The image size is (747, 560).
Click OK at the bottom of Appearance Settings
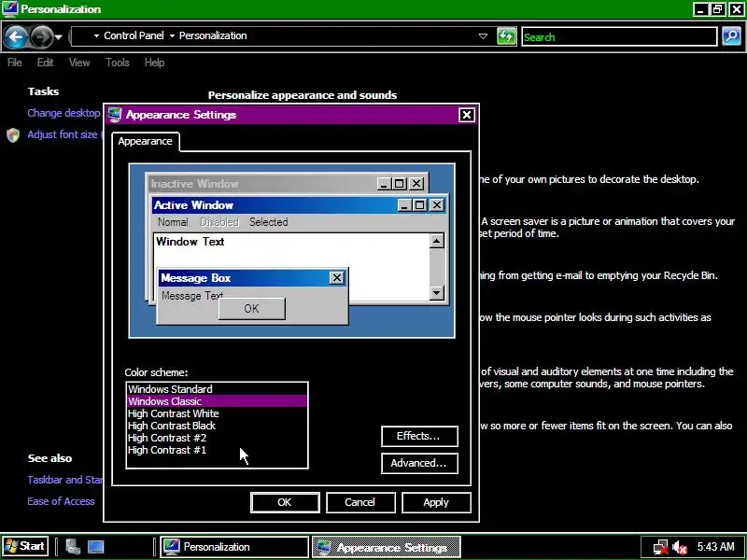[285, 502]
